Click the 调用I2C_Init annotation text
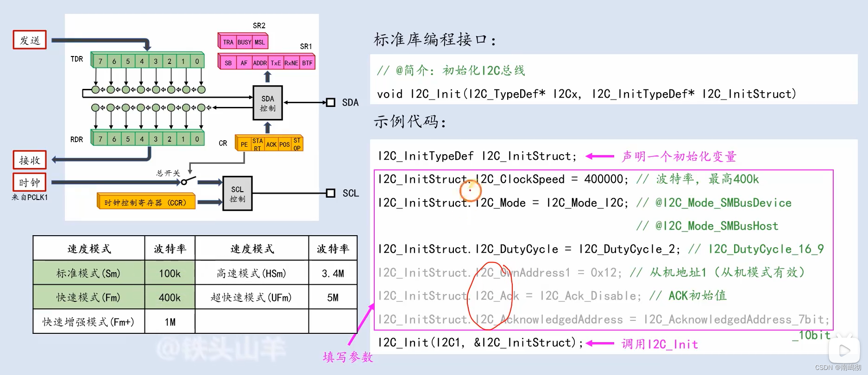The image size is (868, 375). [x=660, y=344]
